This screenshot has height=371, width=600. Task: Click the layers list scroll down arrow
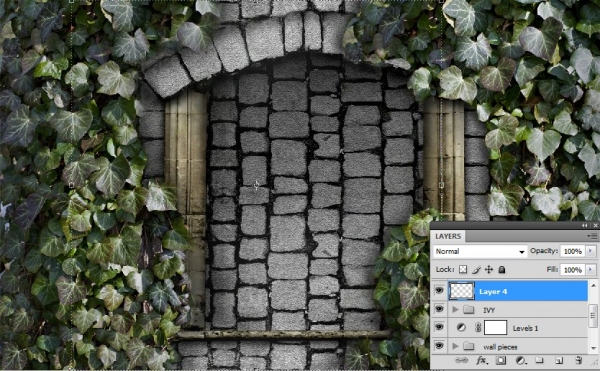(x=593, y=348)
